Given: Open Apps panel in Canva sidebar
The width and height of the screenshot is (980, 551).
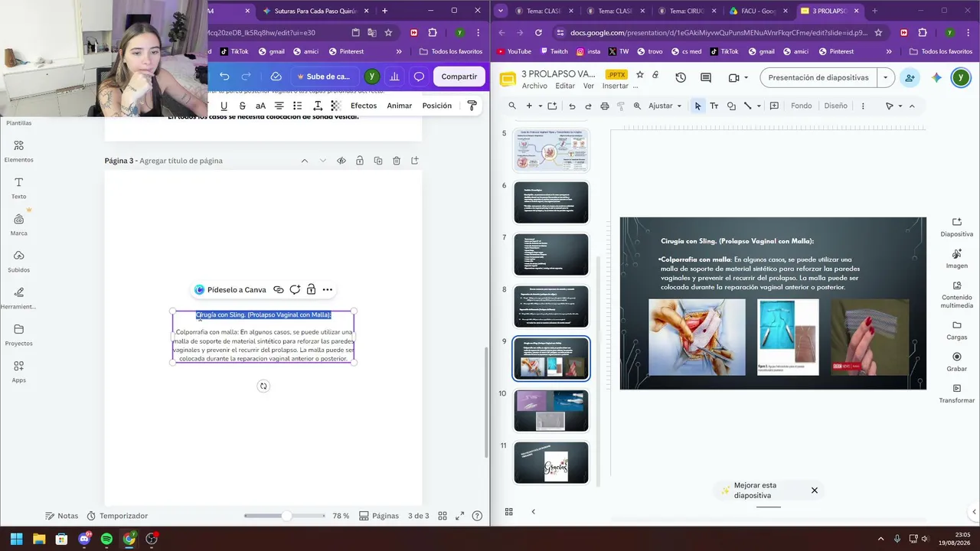Looking at the screenshot, I should coord(18,372).
